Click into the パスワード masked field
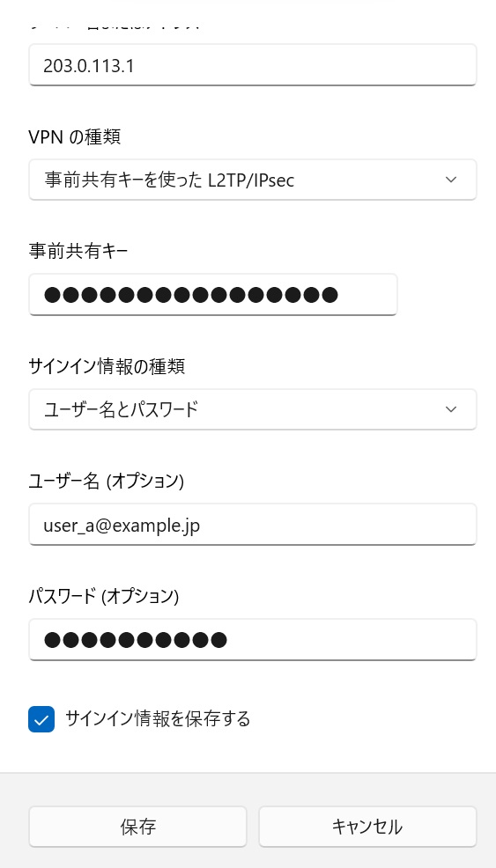 253,640
